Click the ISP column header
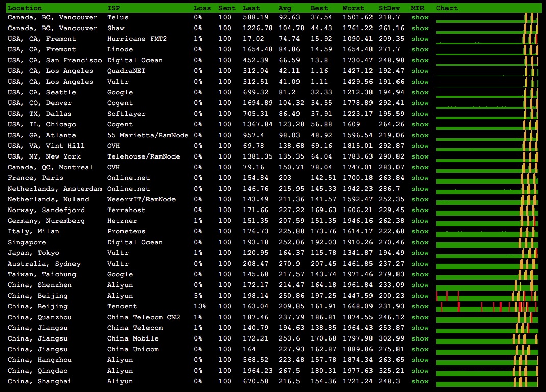Image resolution: width=546 pixels, height=392 pixels. point(113,8)
